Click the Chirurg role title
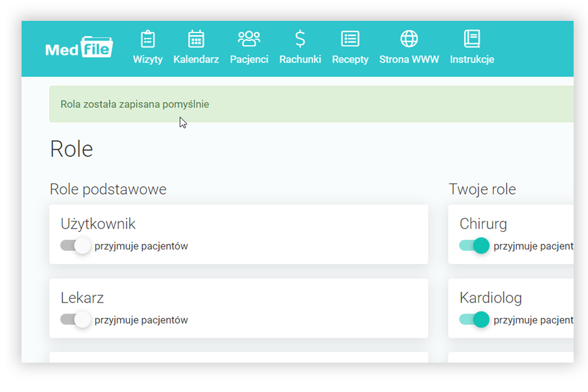Viewport: 588px width, 392px height. 483,223
